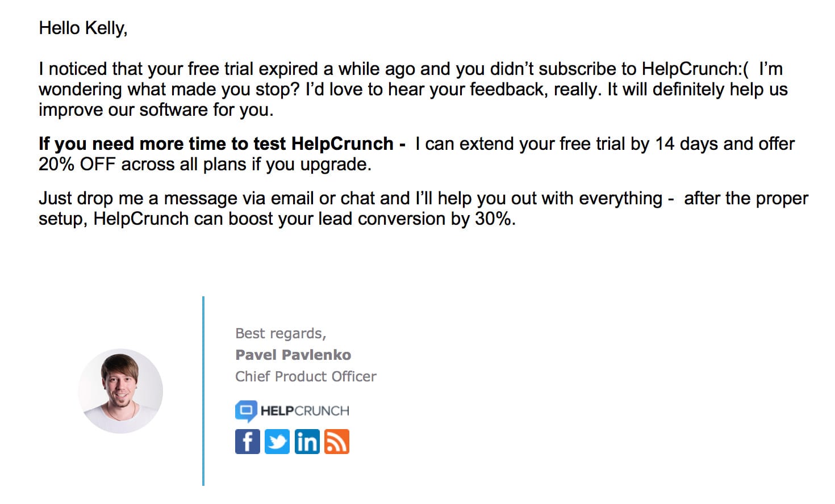This screenshot has width=835, height=504.
Task: Click the "Hello Kelly," greeting
Action: point(83,28)
